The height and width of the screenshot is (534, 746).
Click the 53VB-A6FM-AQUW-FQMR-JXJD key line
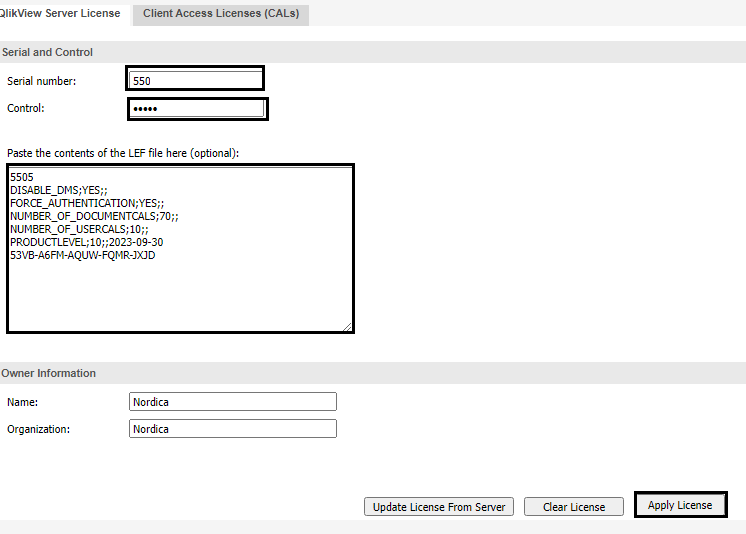[83, 255]
